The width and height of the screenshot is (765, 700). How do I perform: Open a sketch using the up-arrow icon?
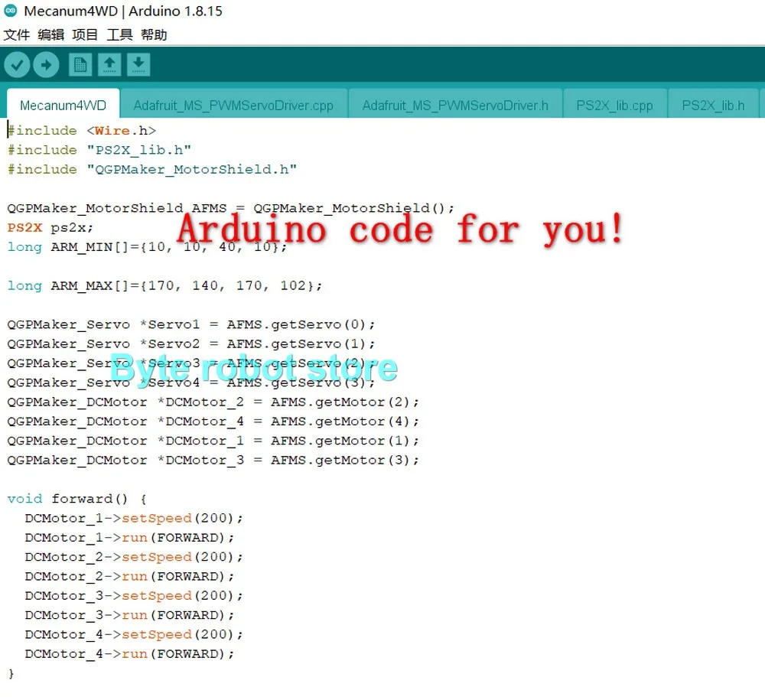(x=109, y=65)
